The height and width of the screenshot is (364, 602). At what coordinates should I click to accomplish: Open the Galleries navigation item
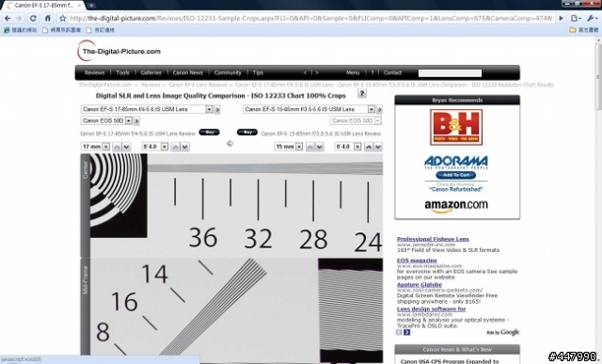point(150,72)
